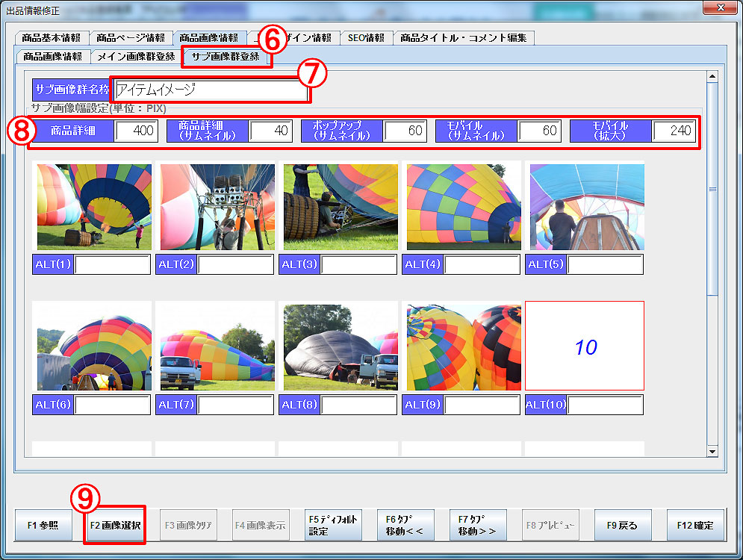Click the ALT(1) text input field
Image resolution: width=743 pixels, height=560 pixels.
point(113,264)
